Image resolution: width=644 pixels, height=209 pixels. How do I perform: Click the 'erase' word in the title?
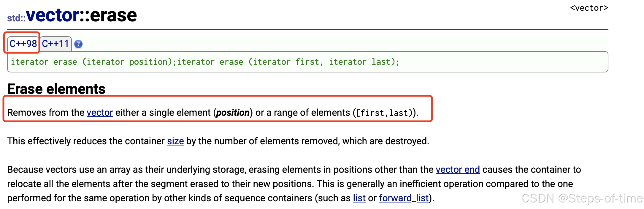113,15
